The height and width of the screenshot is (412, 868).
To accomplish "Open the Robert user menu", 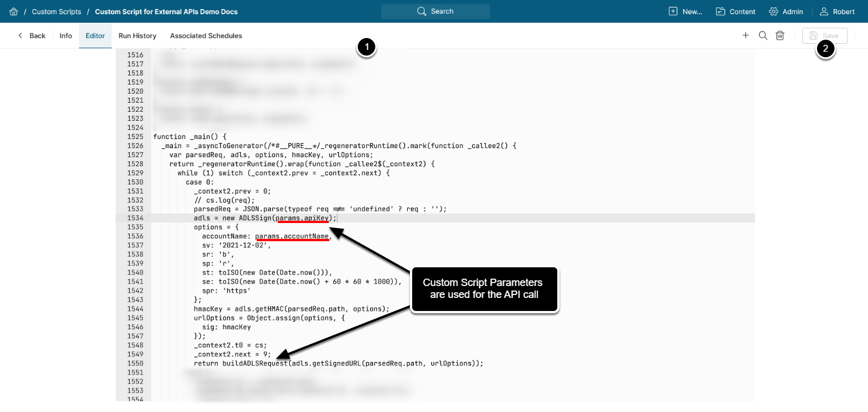I will (x=837, y=11).
